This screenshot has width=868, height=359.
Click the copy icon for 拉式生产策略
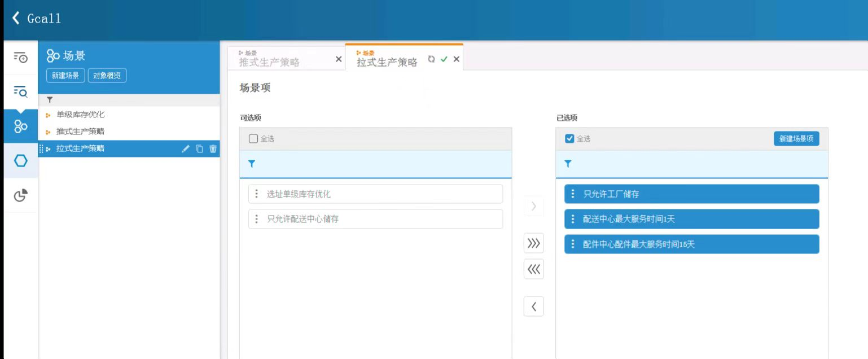pos(199,149)
